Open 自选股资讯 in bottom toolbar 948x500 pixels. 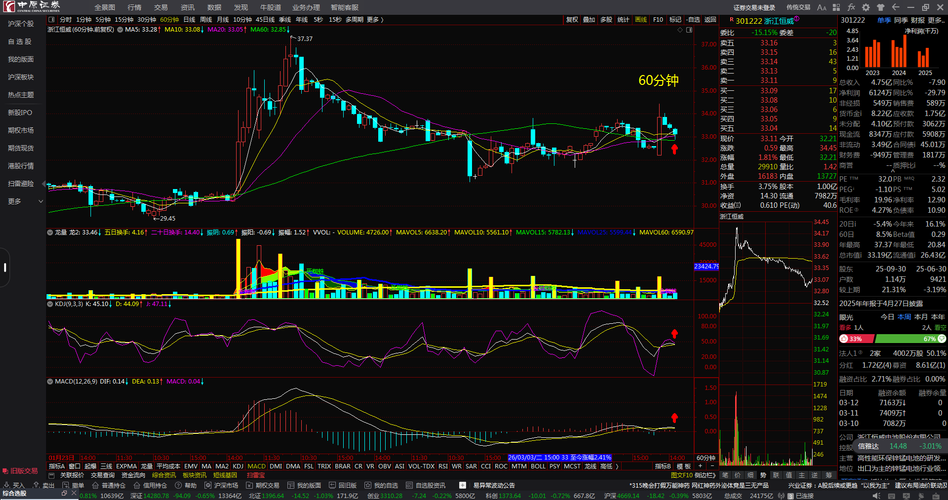click(425, 485)
